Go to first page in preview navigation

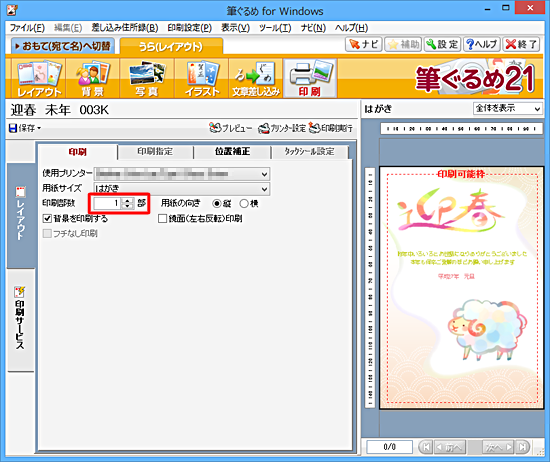click(426, 447)
